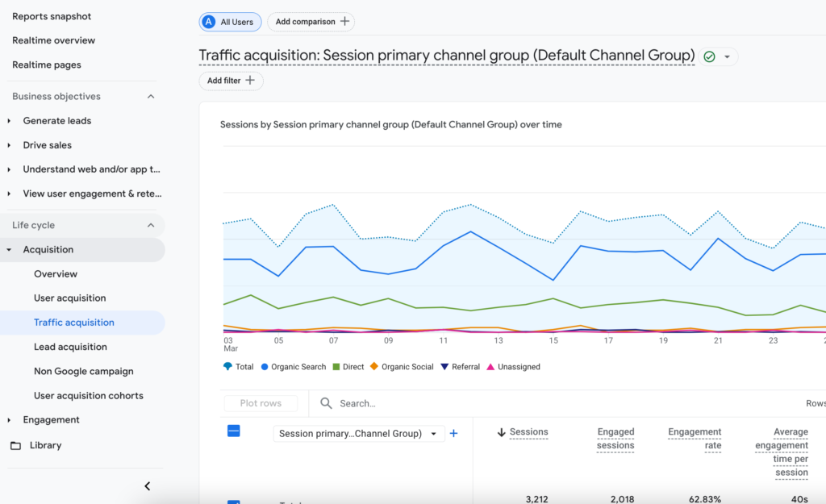Open Realtime overview link
Screen dimensions: 826x504
pos(53,40)
